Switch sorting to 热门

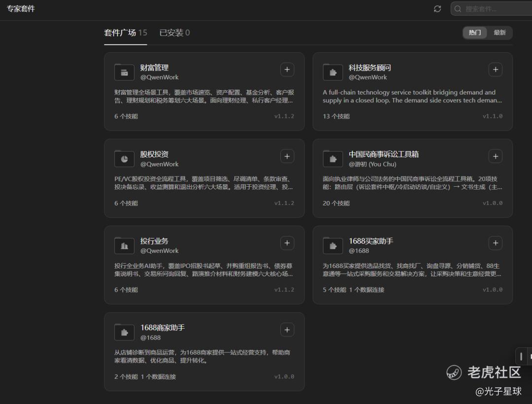(475, 33)
